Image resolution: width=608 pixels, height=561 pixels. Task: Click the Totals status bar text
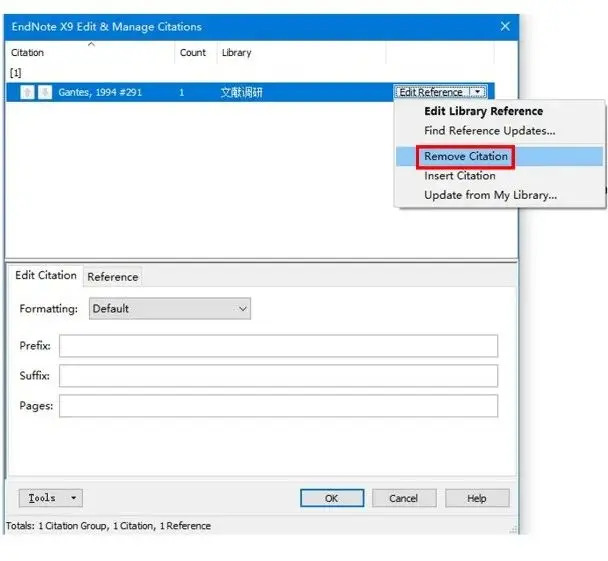(x=109, y=526)
